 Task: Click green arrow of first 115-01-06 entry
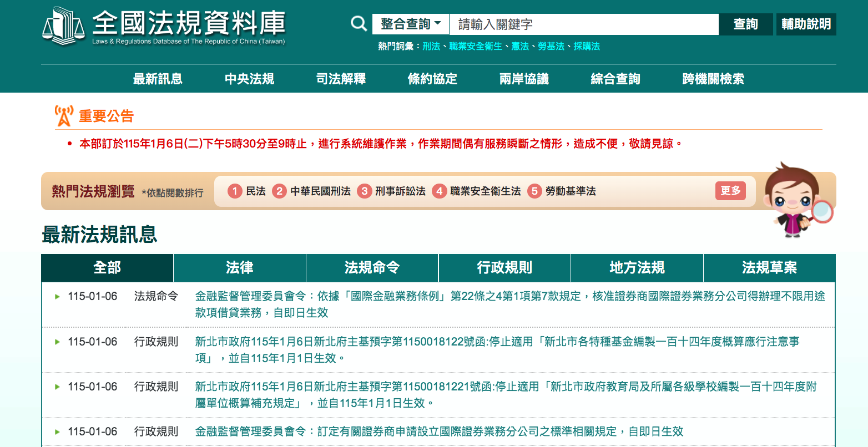coord(57,297)
